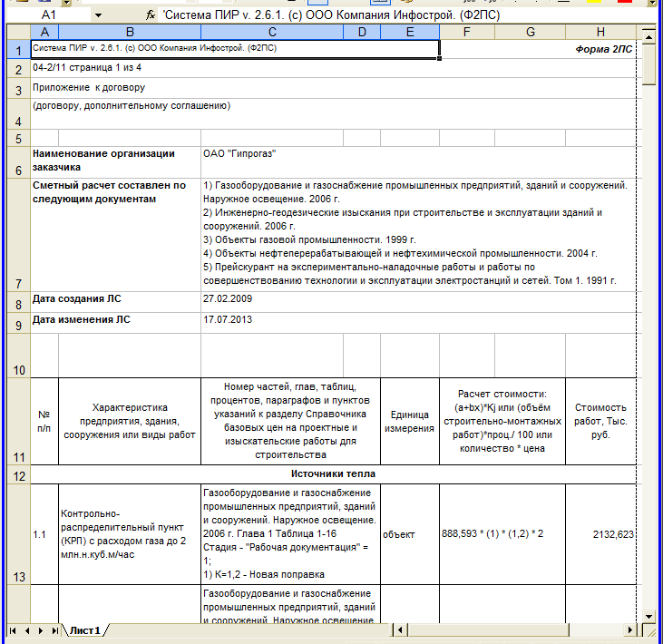The width and height of the screenshot is (663, 644).
Task: Open the Name Box dropdown arrow
Action: coord(97,16)
